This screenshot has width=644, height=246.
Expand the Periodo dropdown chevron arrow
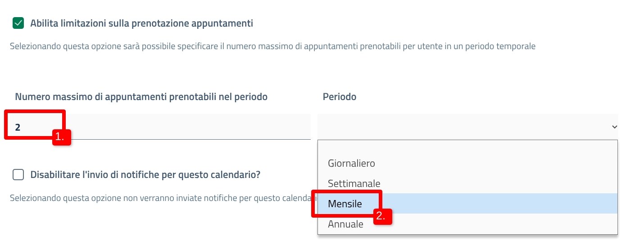tap(614, 127)
